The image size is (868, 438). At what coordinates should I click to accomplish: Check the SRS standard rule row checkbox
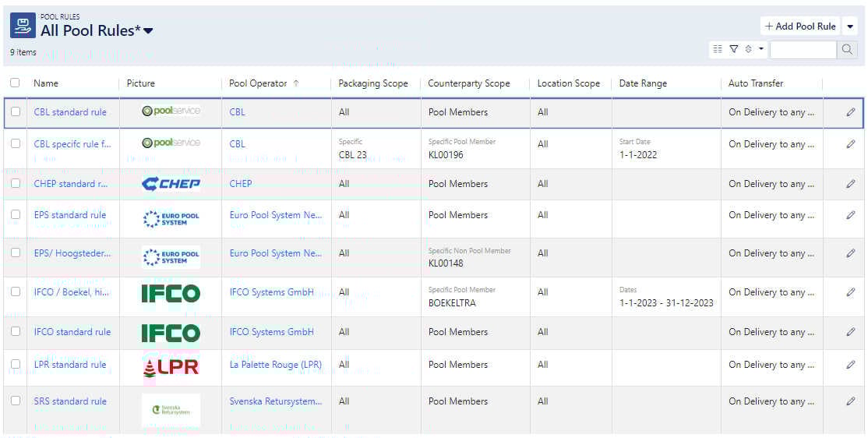pyautogui.click(x=16, y=401)
